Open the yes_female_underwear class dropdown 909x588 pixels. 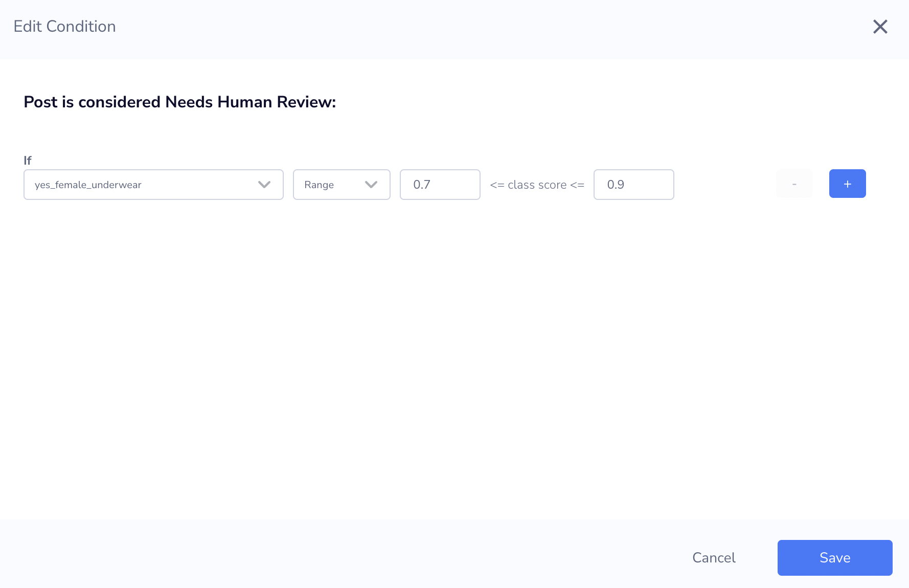[153, 185]
